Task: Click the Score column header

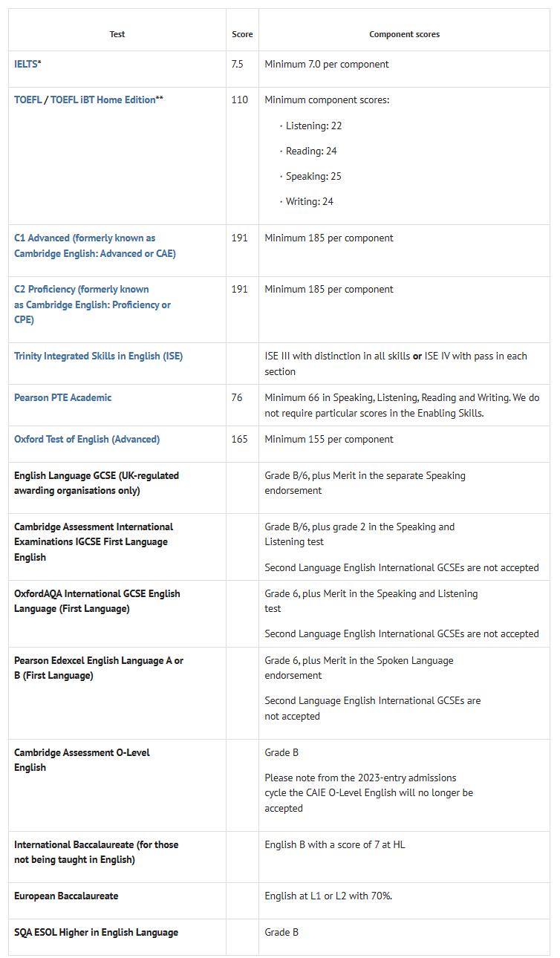Action: click(242, 35)
